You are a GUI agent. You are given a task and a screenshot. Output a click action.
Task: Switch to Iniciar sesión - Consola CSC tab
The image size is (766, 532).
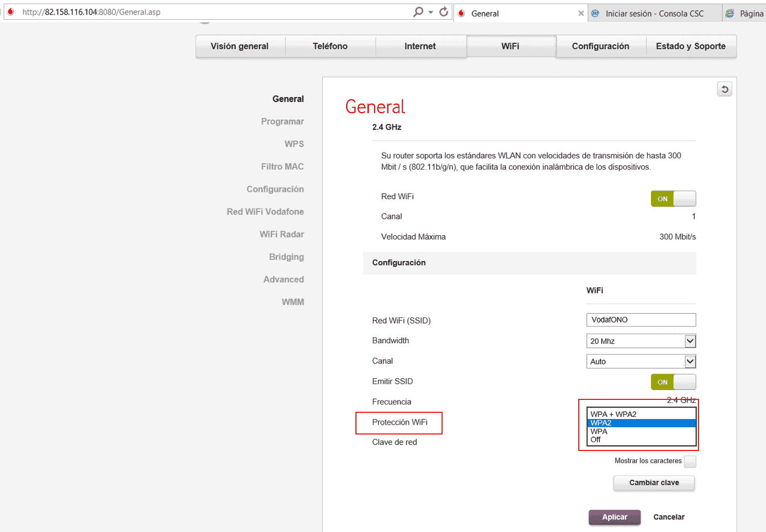click(654, 14)
